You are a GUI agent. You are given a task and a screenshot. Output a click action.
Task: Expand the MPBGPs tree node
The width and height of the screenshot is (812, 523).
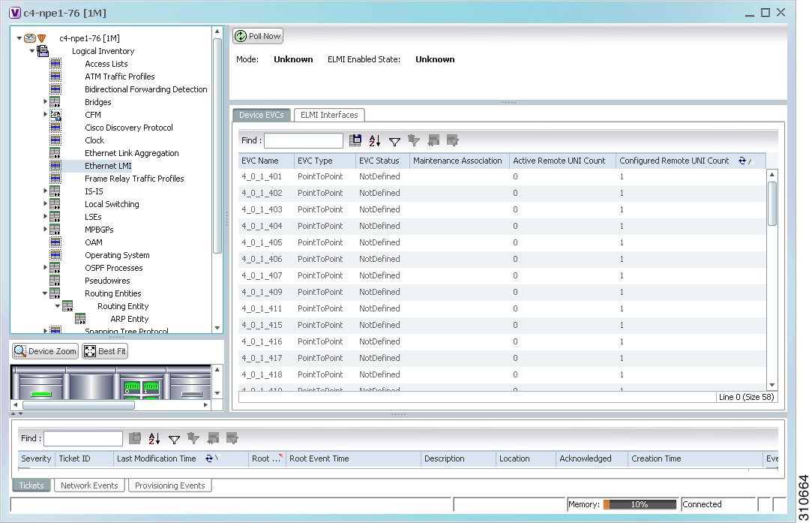[46, 229]
